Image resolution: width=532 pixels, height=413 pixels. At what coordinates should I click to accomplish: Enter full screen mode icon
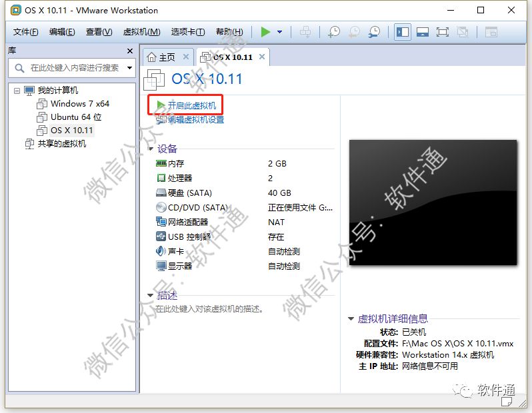(x=443, y=32)
